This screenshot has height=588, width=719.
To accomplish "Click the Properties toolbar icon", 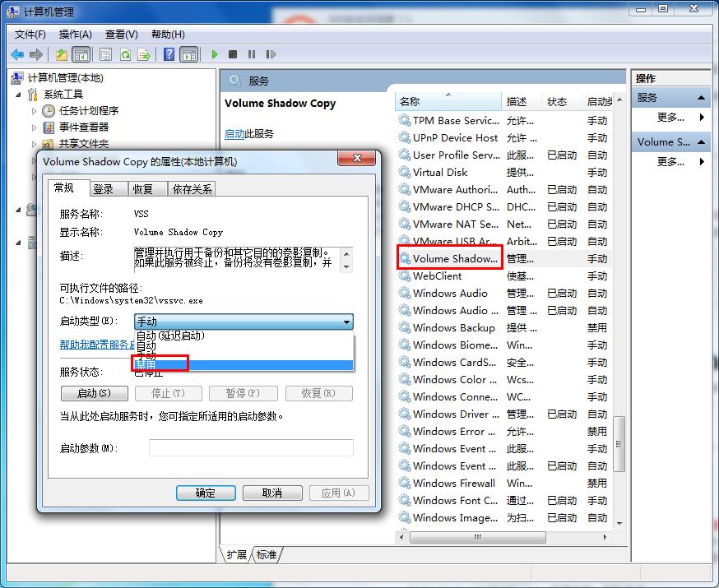I will point(105,55).
